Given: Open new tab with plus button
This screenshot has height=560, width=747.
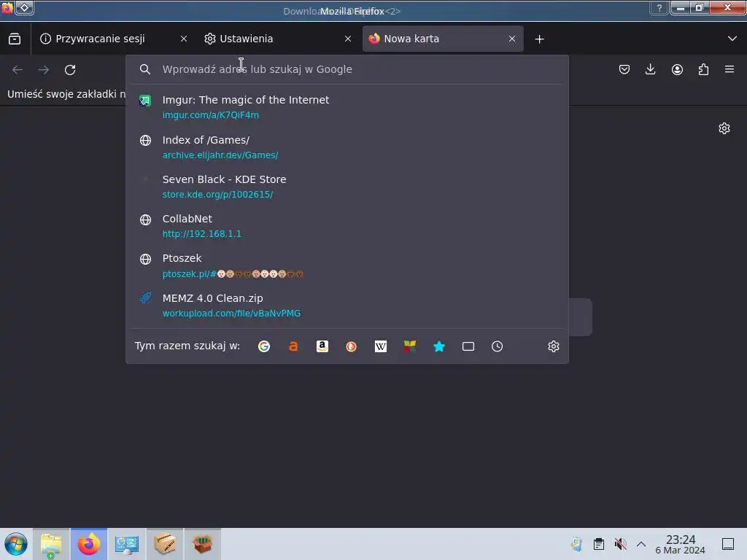Looking at the screenshot, I should tap(539, 39).
